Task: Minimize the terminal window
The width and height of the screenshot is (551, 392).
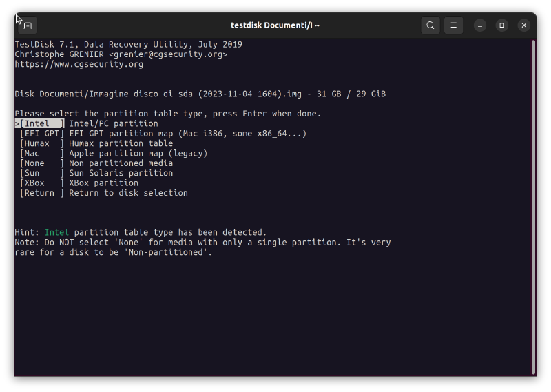Action: 480,25
